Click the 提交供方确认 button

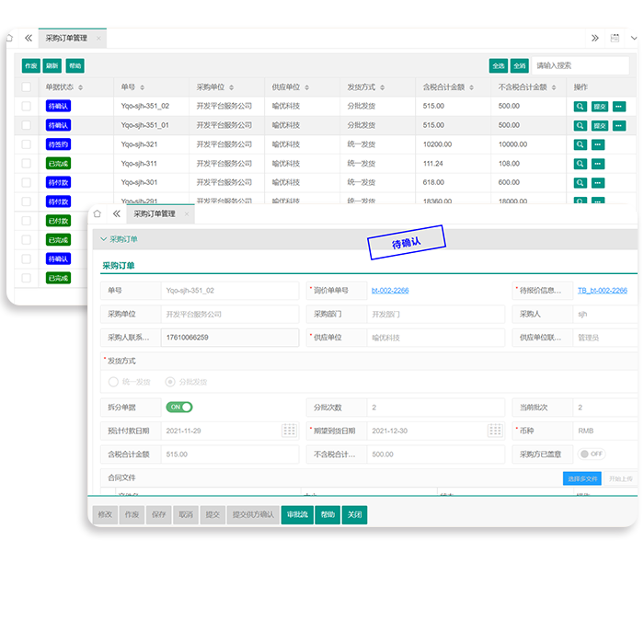tap(253, 514)
